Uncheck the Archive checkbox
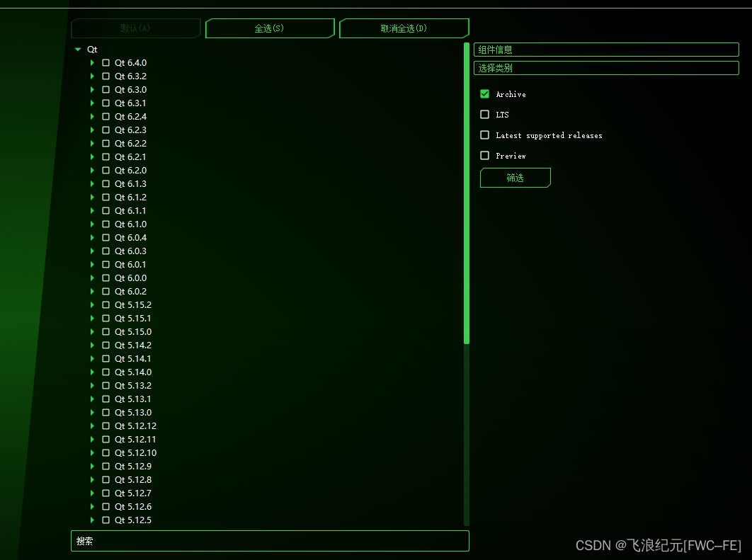Screen dimensions: 752x560 (x=485, y=94)
